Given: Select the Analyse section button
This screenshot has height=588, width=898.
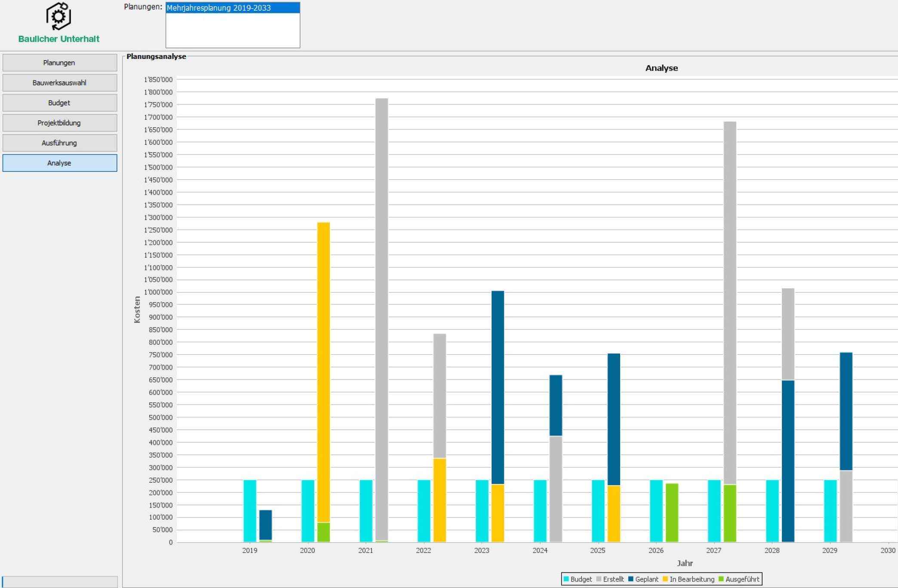Looking at the screenshot, I should click(x=60, y=163).
